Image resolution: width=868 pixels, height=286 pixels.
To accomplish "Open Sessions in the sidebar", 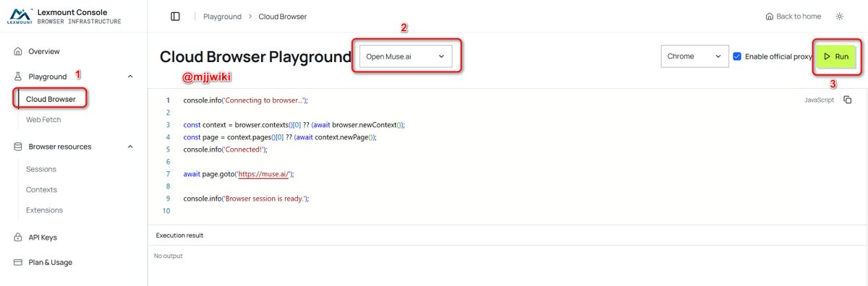I will point(41,169).
